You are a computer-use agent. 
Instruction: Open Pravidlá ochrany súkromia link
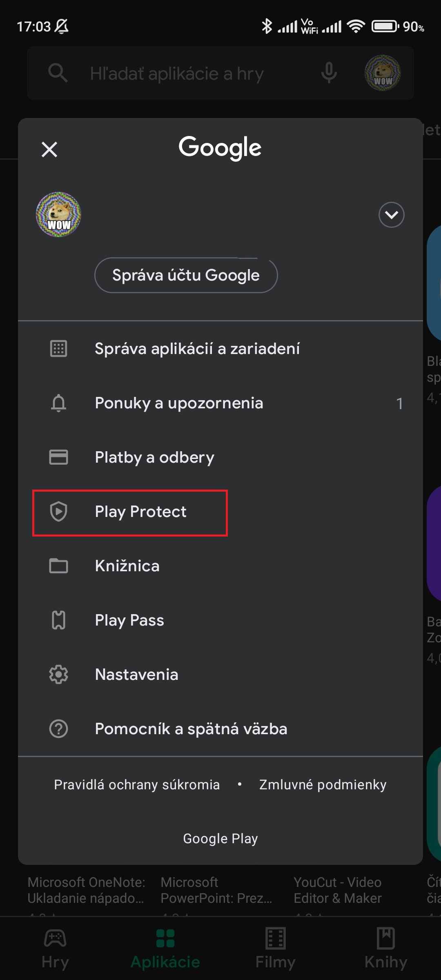tap(137, 784)
